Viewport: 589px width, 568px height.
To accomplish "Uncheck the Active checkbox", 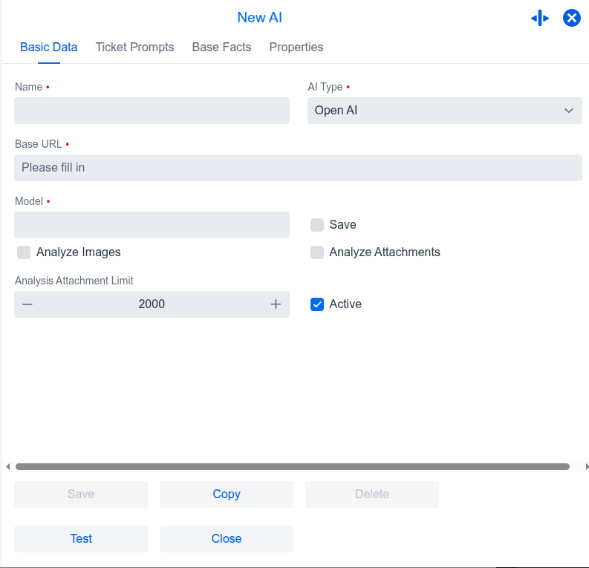I will click(x=317, y=304).
